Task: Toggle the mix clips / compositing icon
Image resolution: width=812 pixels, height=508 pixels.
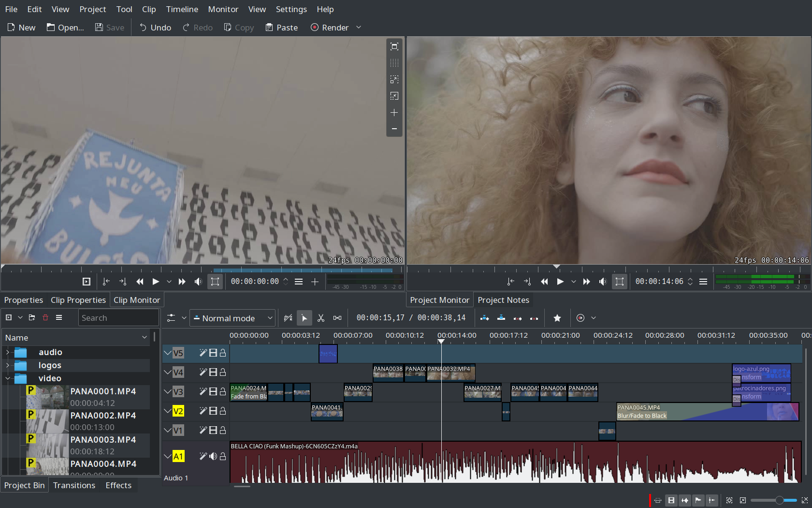Action: click(288, 318)
